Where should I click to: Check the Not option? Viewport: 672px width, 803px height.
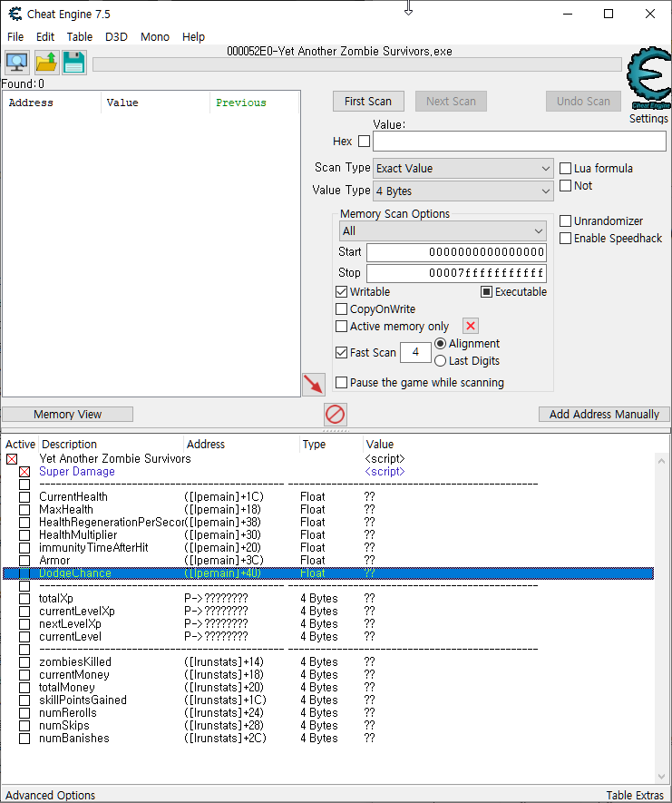(x=565, y=185)
